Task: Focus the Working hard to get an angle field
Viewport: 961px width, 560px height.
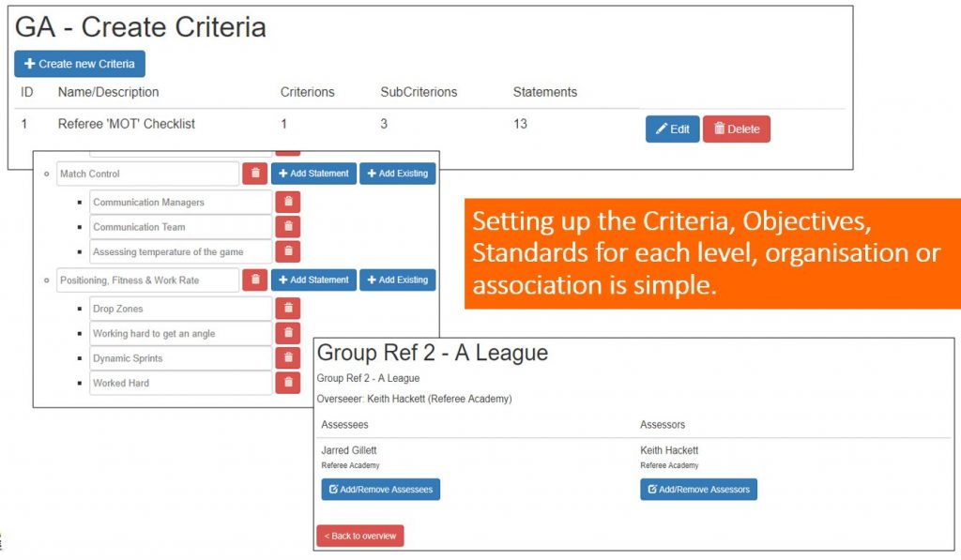Action: 180,334
